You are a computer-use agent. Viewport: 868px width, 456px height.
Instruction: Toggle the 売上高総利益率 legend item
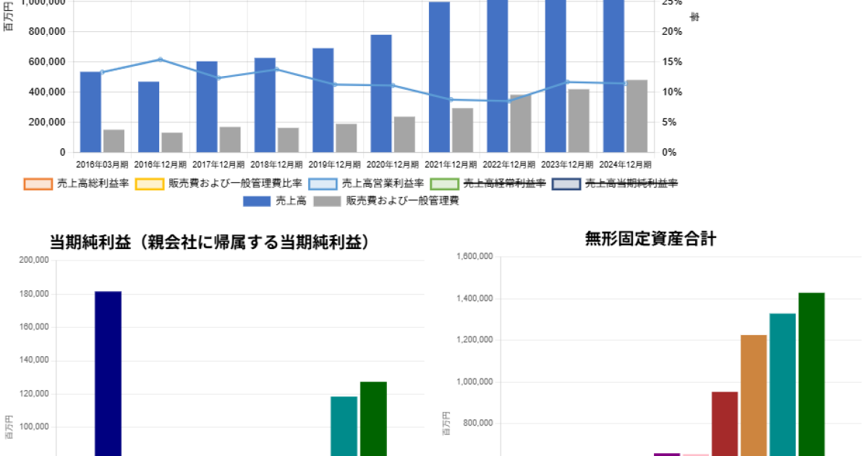coord(76,185)
